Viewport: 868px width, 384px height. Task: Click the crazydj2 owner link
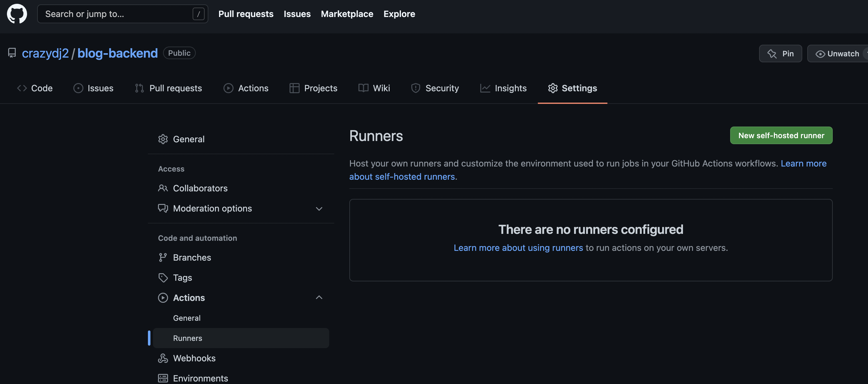click(x=45, y=53)
